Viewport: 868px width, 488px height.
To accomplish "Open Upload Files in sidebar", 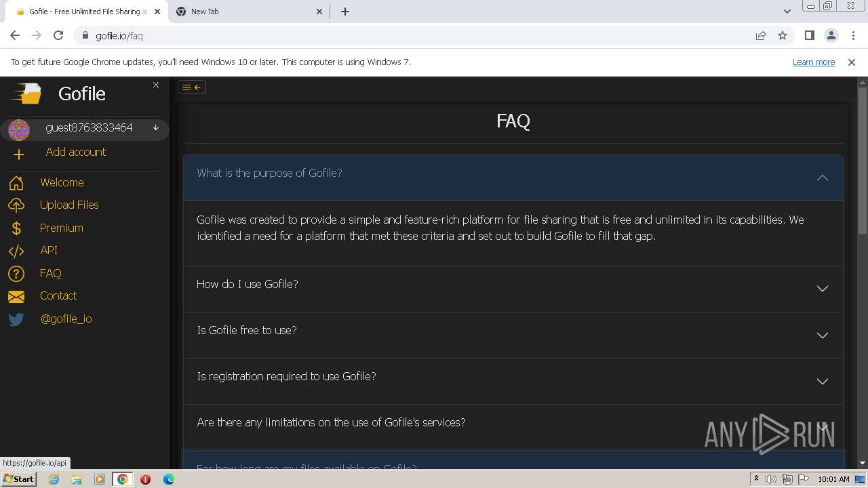I will [69, 205].
